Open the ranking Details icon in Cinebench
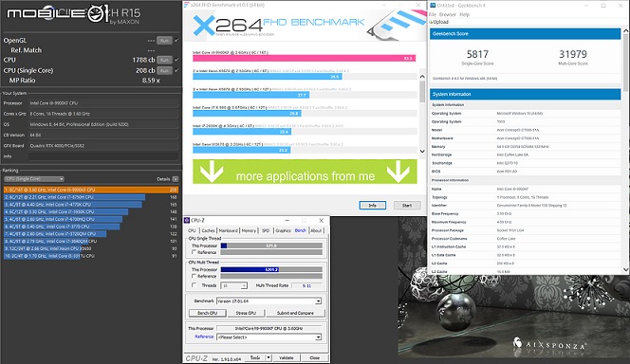Viewport: 630px width, 364px height. [176, 179]
